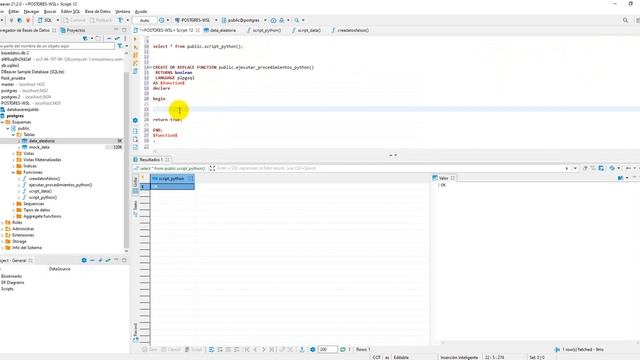Expand the Vistas folder

point(13,153)
